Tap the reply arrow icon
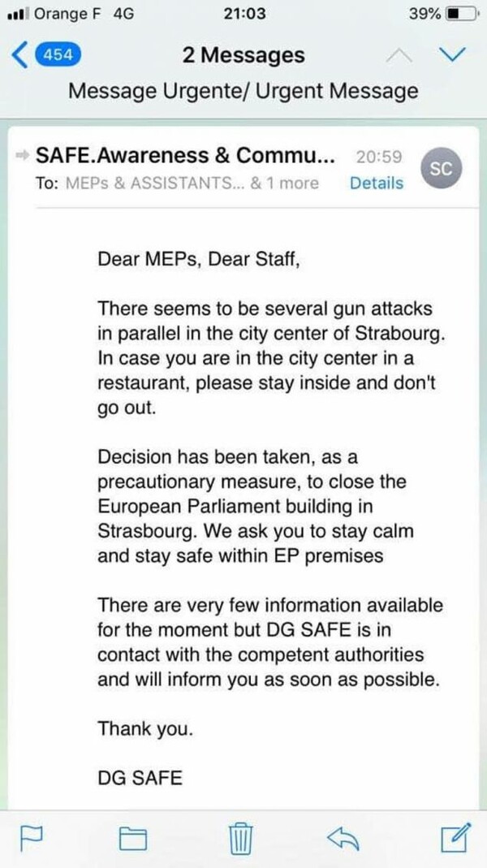This screenshot has height=868, width=487. 343,839
